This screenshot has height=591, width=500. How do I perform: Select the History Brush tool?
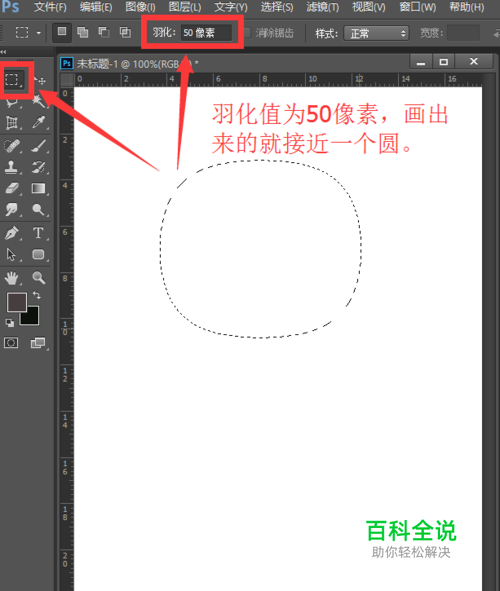(x=38, y=167)
